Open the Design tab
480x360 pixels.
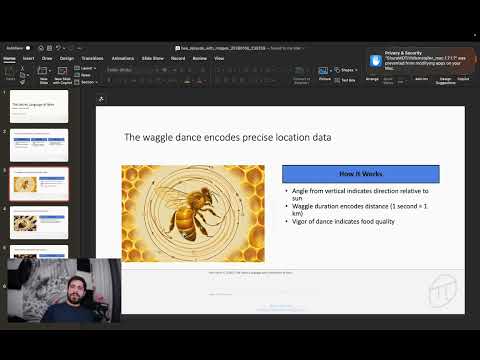coord(67,58)
